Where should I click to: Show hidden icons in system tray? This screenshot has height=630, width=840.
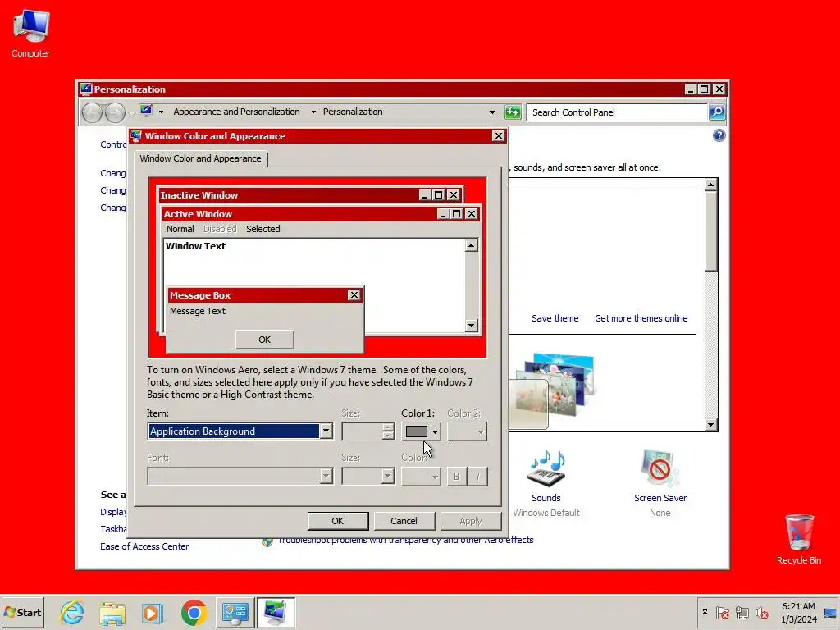point(705,612)
